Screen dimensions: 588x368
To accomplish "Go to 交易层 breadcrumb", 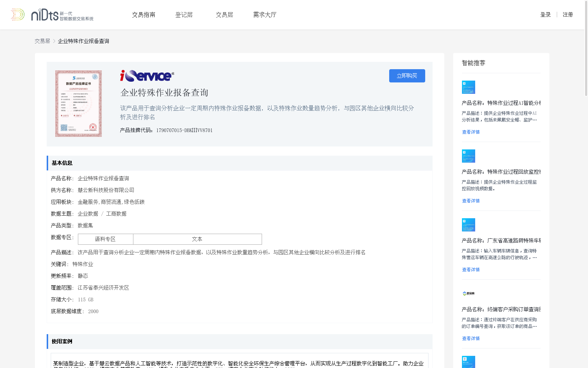I will 42,41.
